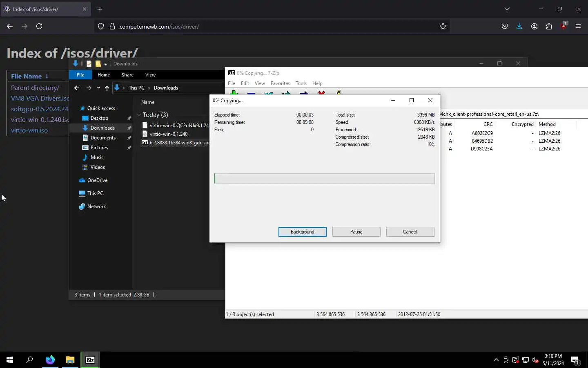
Task: Click This PC in Explorer breadcrumb
Action: pyautogui.click(x=136, y=88)
